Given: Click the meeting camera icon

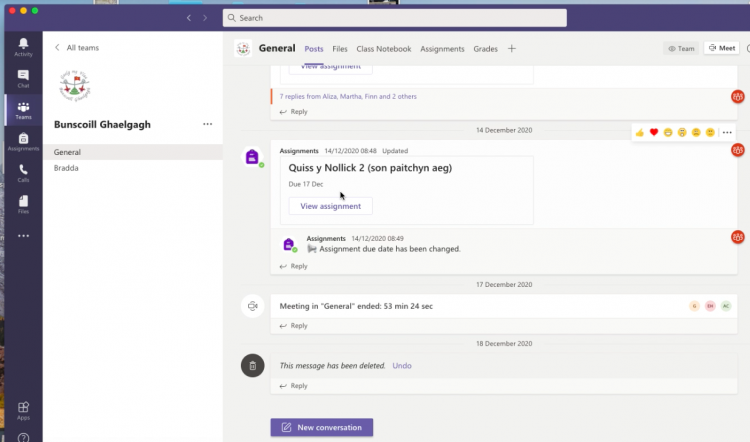Looking at the screenshot, I should pyautogui.click(x=253, y=306).
